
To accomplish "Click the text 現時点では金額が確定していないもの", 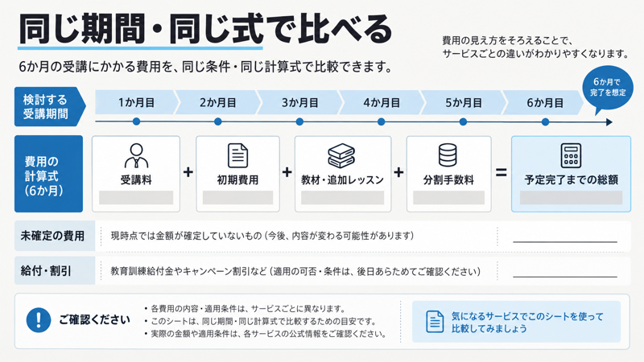I will (x=186, y=236).
